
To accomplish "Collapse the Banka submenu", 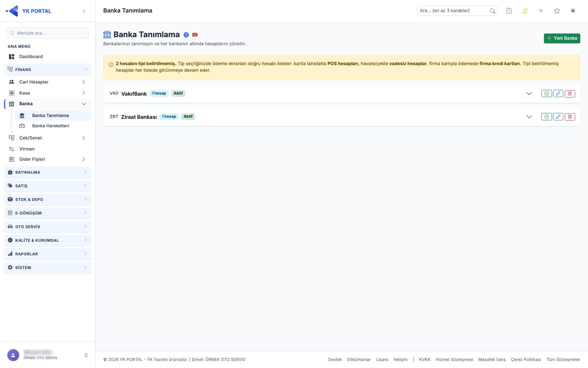I will pos(84,104).
